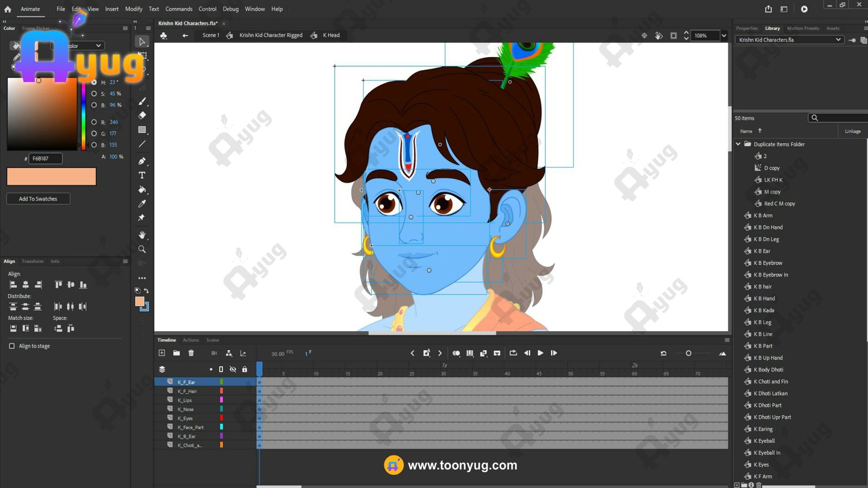Screen dimensions: 868x488
Task: Click Add To Swatches button
Action: pyautogui.click(x=38, y=199)
